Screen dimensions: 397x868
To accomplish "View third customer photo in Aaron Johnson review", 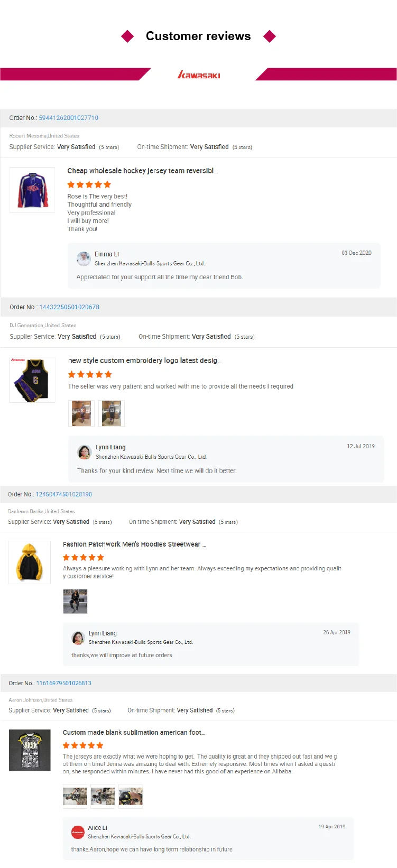I will point(131,797).
